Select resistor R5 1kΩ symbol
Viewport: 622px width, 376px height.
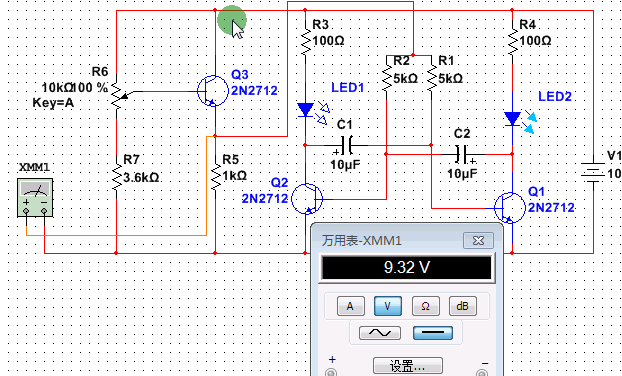[x=215, y=176]
